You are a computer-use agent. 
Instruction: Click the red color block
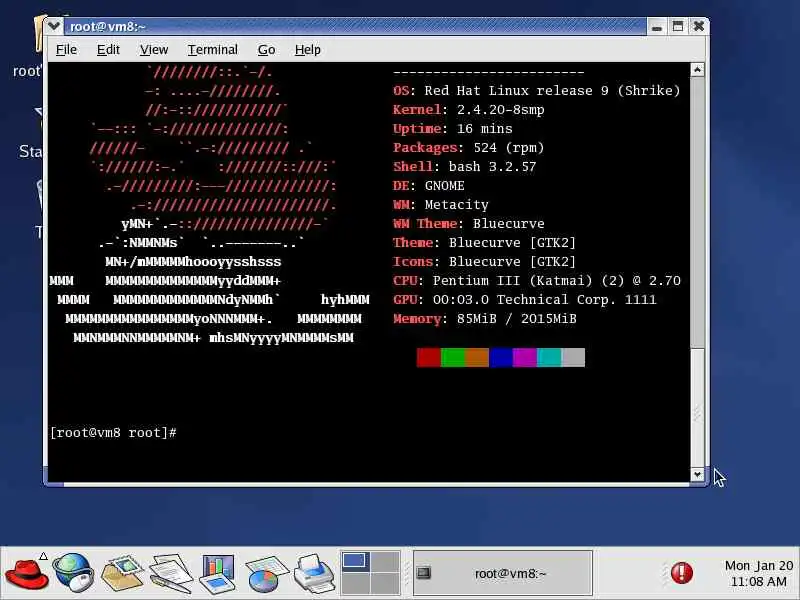click(x=429, y=357)
